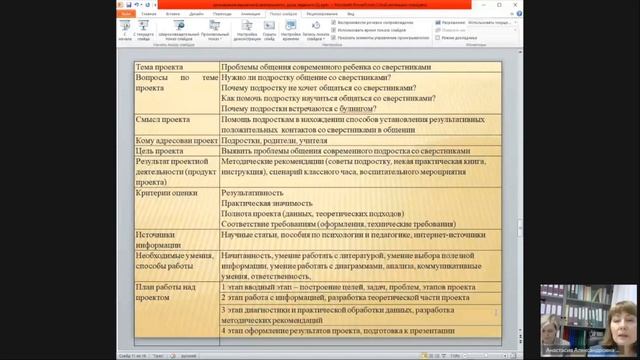Select the 'Показ слайдов' tab
640x360 pixels.
pos(283,13)
